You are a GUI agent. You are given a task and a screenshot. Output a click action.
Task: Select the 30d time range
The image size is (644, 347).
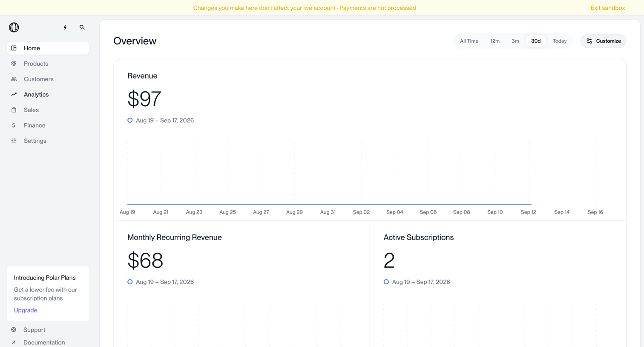[x=536, y=41]
